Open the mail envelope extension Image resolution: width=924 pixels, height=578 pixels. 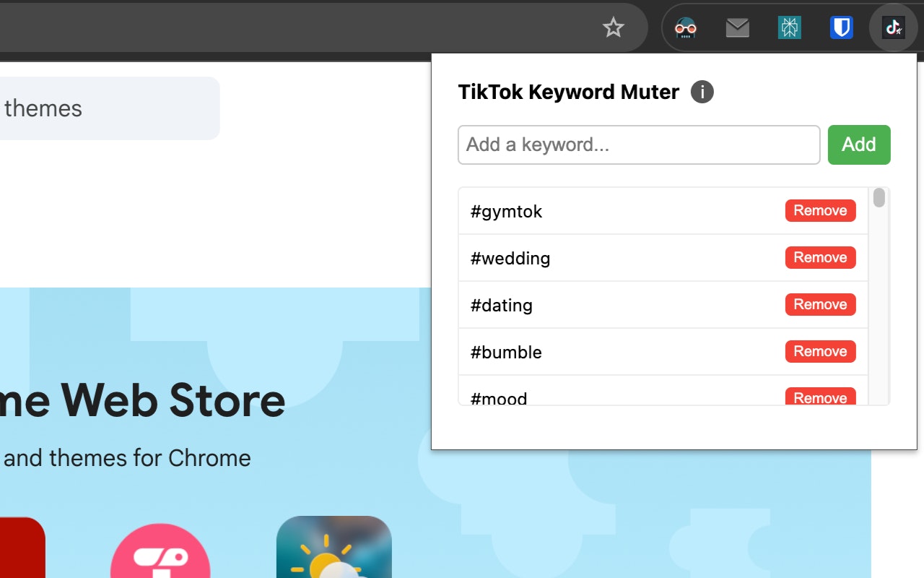737,28
